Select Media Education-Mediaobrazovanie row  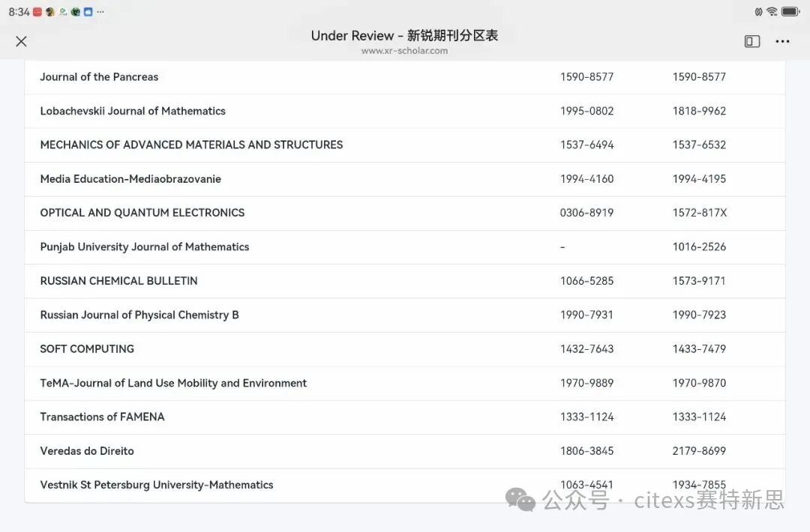130,179
